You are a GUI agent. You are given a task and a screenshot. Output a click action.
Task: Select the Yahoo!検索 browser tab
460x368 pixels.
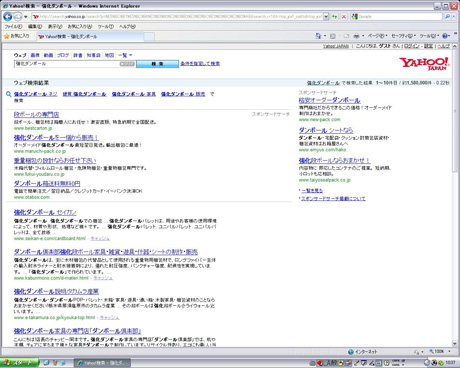pyautogui.click(x=90, y=37)
